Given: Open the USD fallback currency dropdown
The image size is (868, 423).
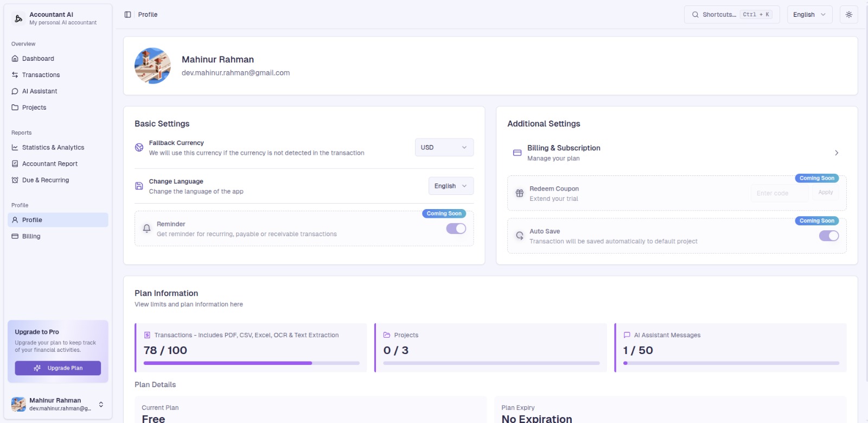Looking at the screenshot, I should pos(444,148).
